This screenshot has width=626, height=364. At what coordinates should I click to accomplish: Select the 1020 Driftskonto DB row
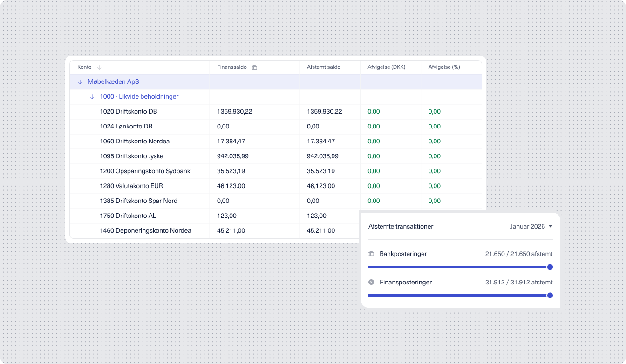128,112
